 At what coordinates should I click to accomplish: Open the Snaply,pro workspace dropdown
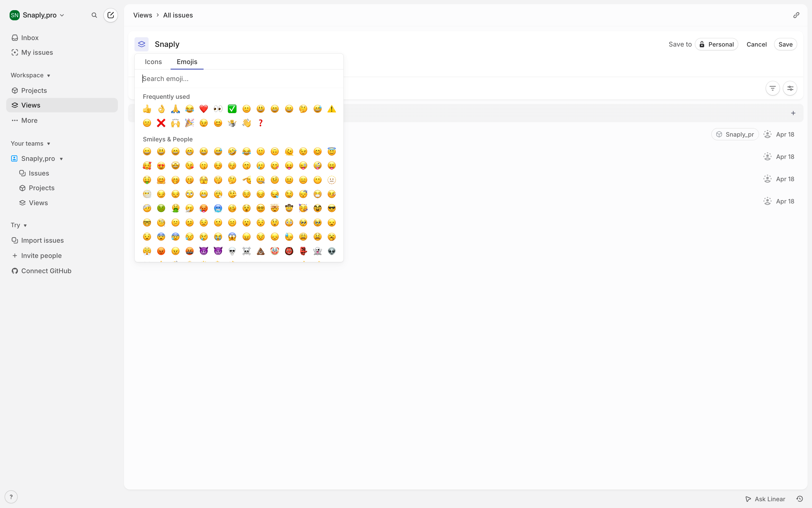click(37, 15)
